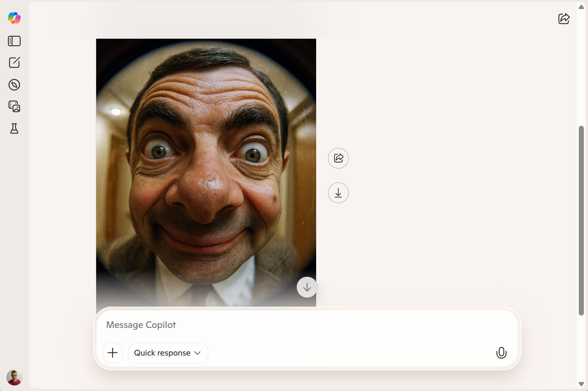The image size is (588, 391).
Task: Open the image library icon in sidebar
Action: click(14, 106)
